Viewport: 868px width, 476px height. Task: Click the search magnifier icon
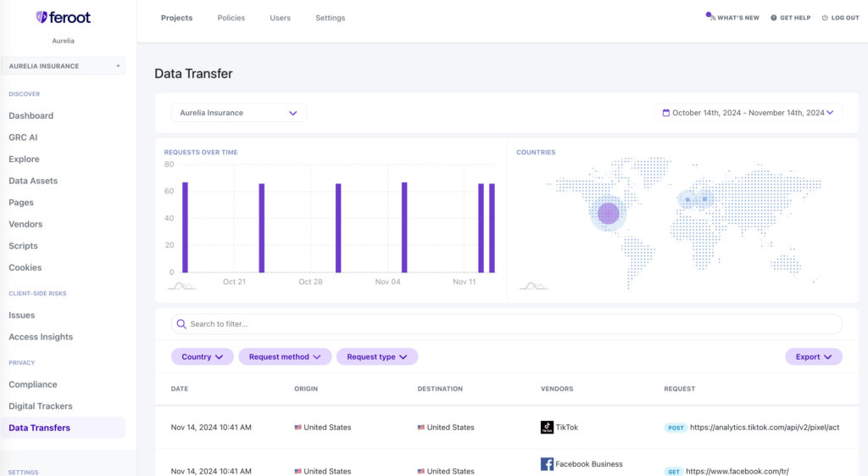(181, 323)
